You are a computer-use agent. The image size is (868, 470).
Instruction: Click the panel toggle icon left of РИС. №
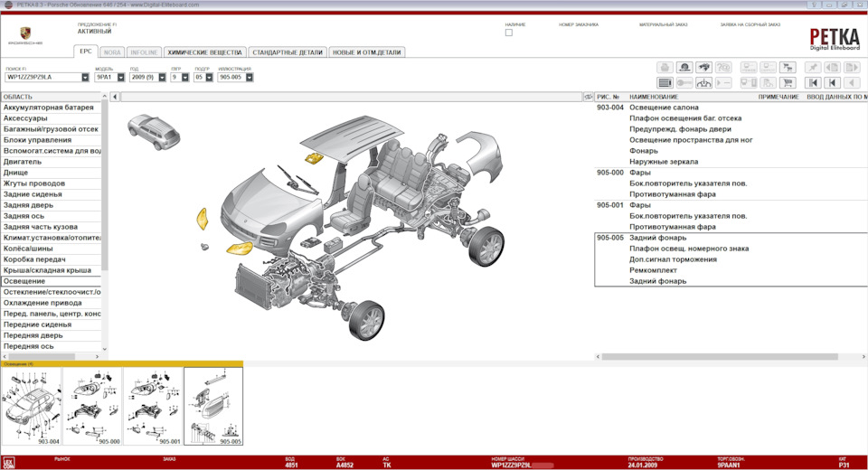click(x=589, y=97)
